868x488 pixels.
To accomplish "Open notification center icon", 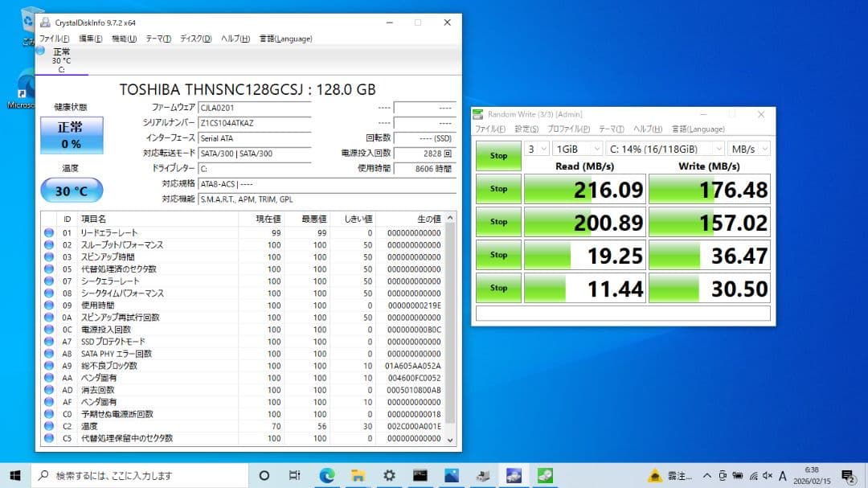I will (x=848, y=476).
